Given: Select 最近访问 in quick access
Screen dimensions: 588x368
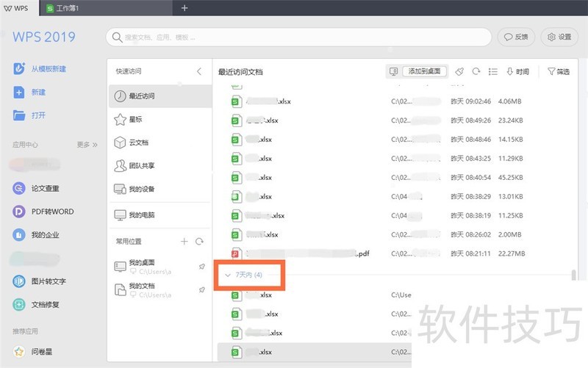Looking at the screenshot, I should click(160, 96).
